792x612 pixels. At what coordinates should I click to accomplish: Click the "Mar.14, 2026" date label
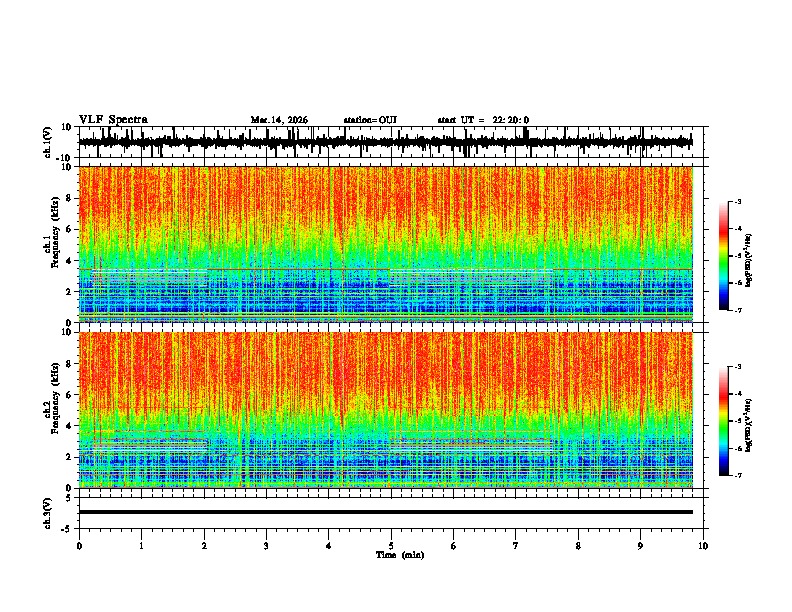[279, 120]
